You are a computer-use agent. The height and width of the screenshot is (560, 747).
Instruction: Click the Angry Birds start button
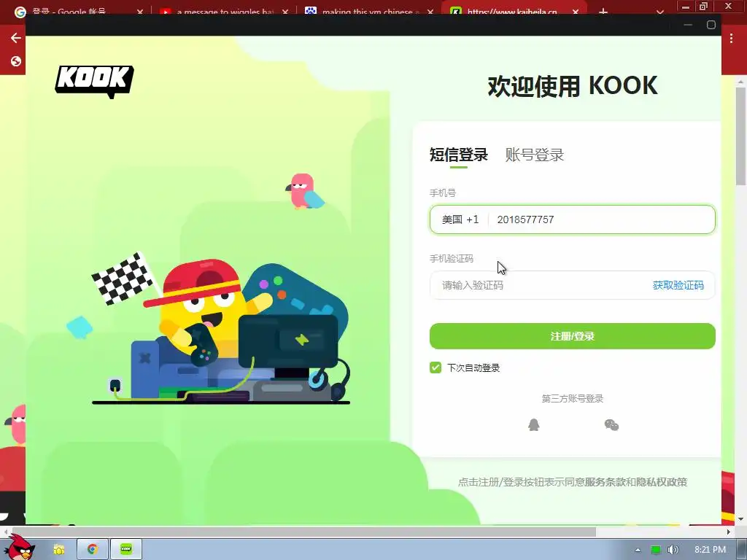click(x=19, y=548)
